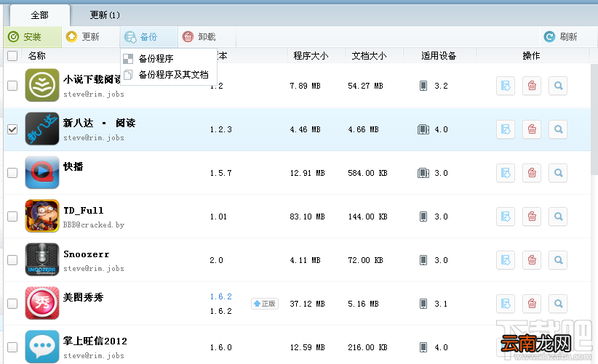Switch to the 全部 tab
Viewport: 598px width, 364px height.
pos(40,15)
